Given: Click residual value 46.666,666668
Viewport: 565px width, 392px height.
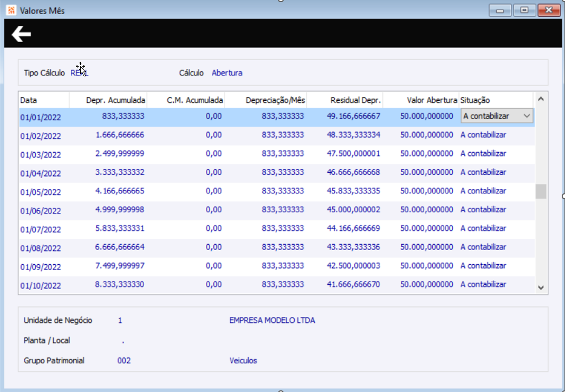Looking at the screenshot, I should [354, 172].
